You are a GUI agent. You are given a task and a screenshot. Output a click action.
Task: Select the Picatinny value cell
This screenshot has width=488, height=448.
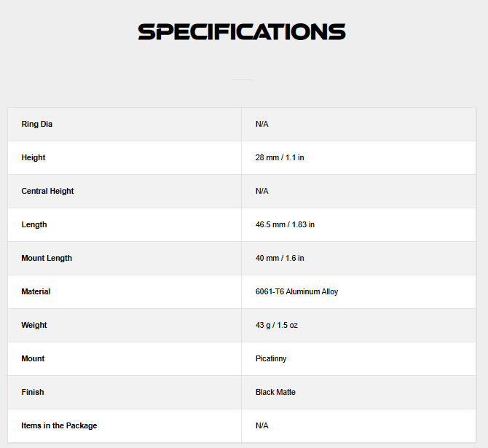click(x=272, y=359)
